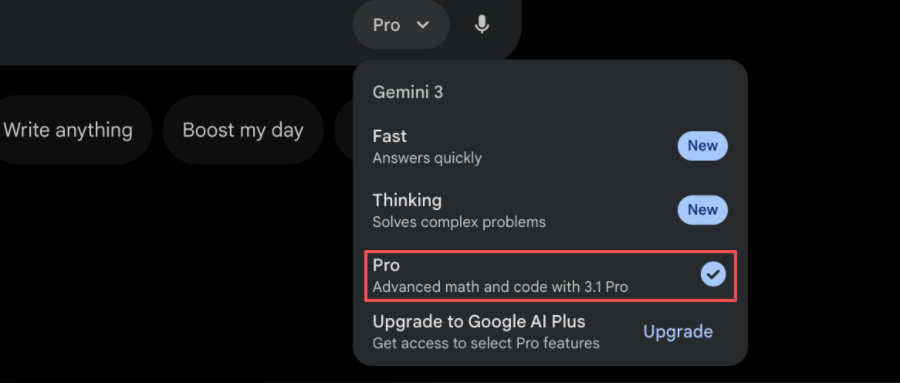
Task: Open the Upgrade to Google AI Plus heading
Action: [479, 322]
